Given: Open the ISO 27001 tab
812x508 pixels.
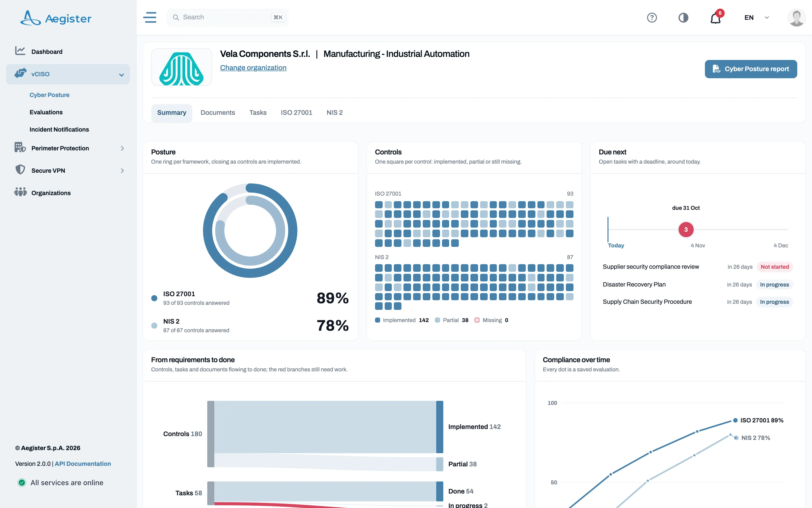Looking at the screenshot, I should 297,113.
